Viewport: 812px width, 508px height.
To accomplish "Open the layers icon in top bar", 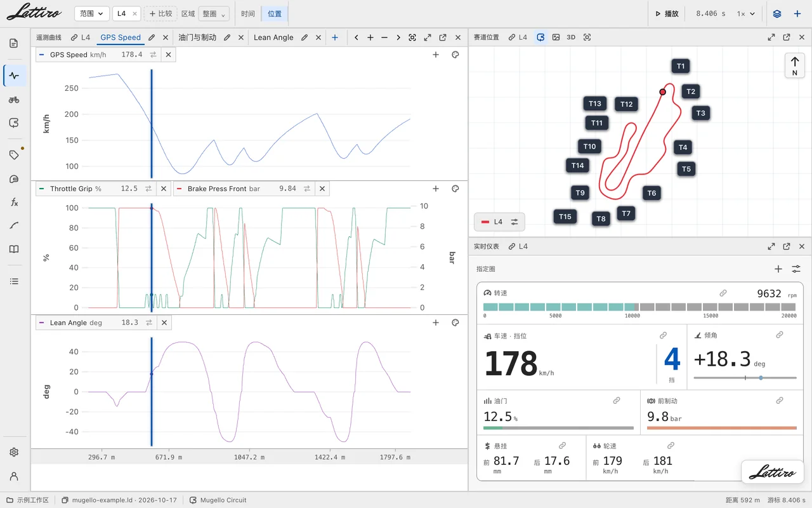I will [x=777, y=13].
